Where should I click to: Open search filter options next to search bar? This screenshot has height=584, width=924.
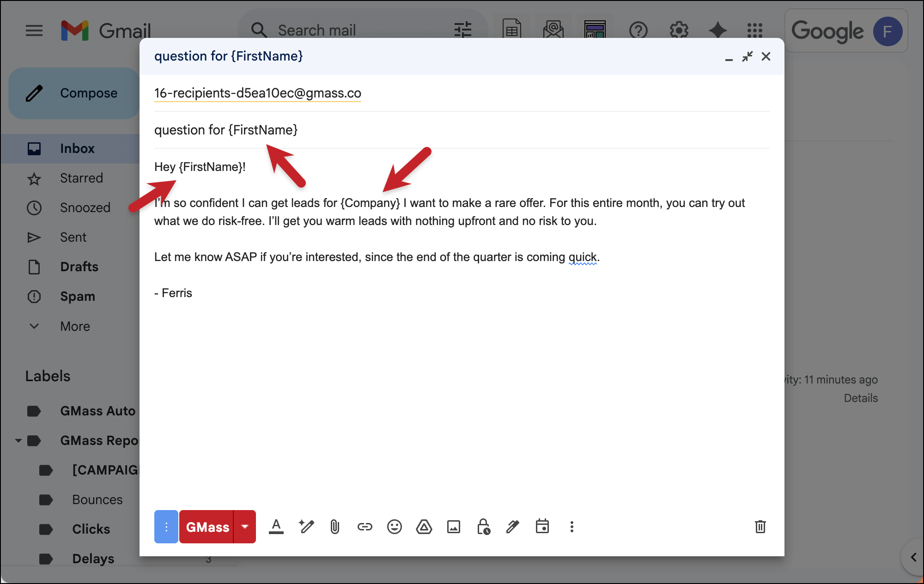(463, 30)
